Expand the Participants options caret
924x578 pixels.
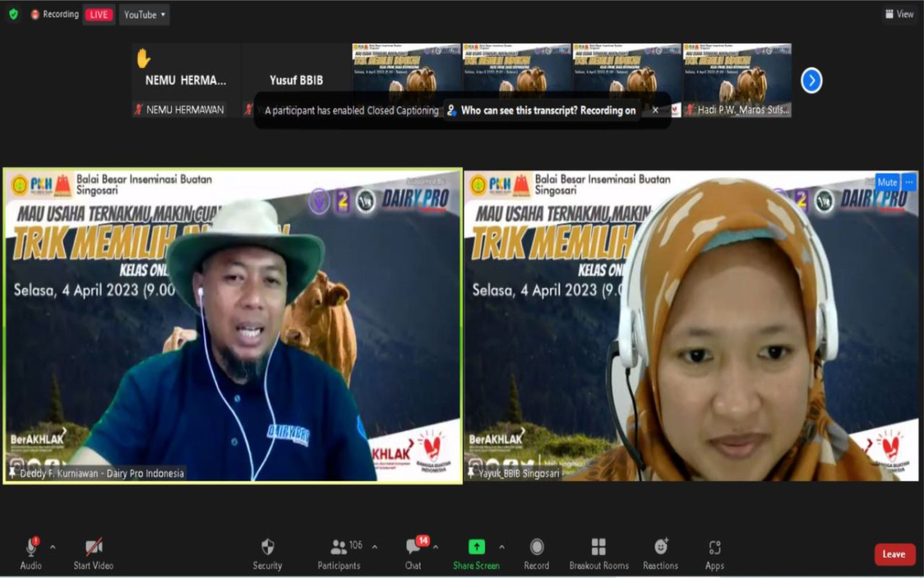click(x=375, y=547)
